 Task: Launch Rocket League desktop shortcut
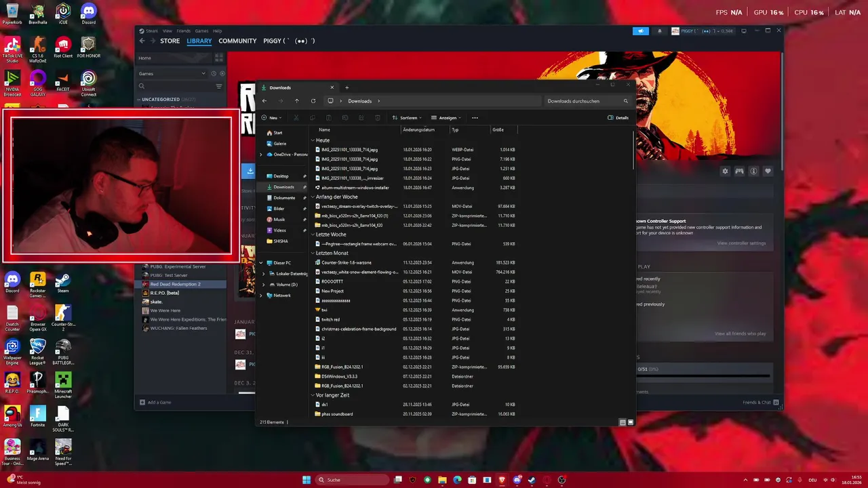tap(38, 351)
